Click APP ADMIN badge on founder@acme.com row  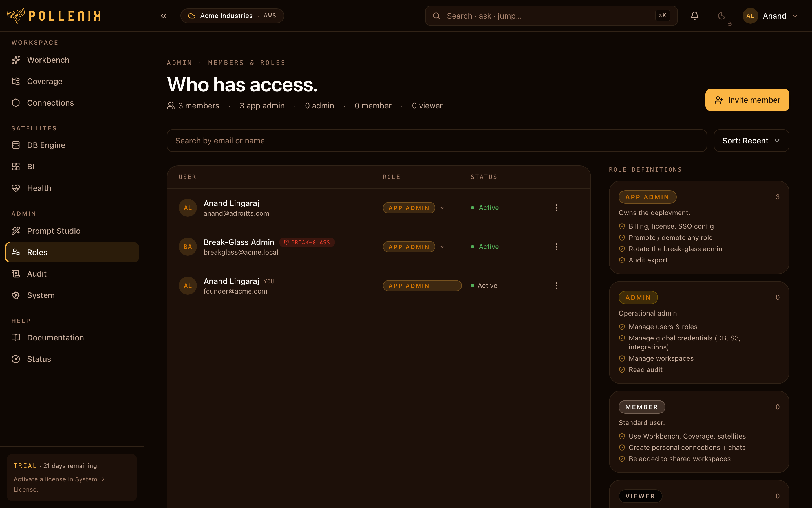422,286
